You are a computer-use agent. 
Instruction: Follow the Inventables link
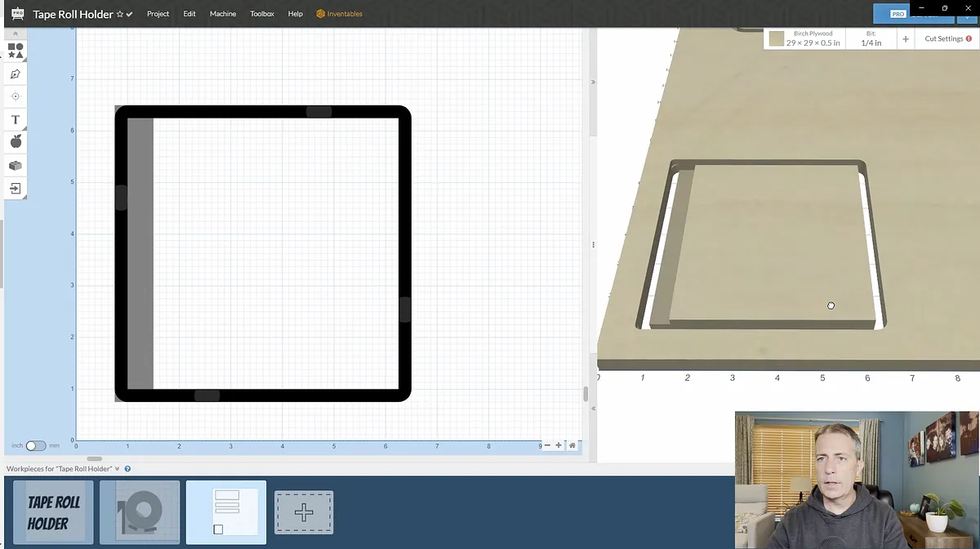pyautogui.click(x=340, y=14)
